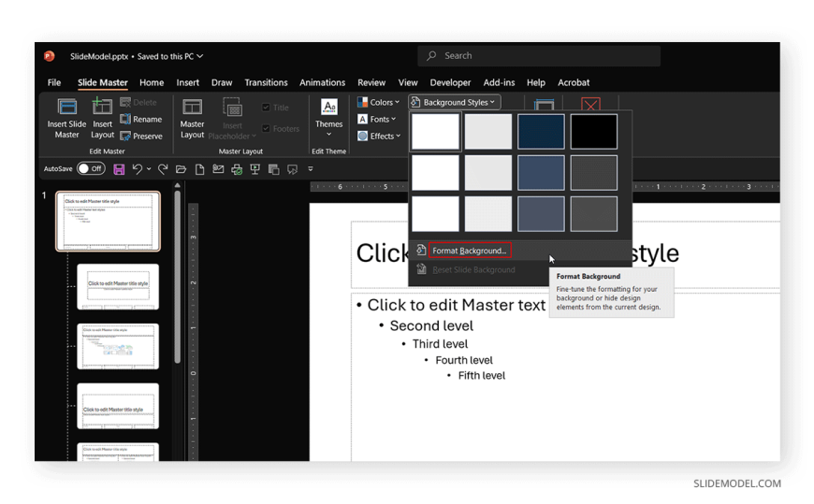Select the dark navy background style in the first row

[x=541, y=131]
